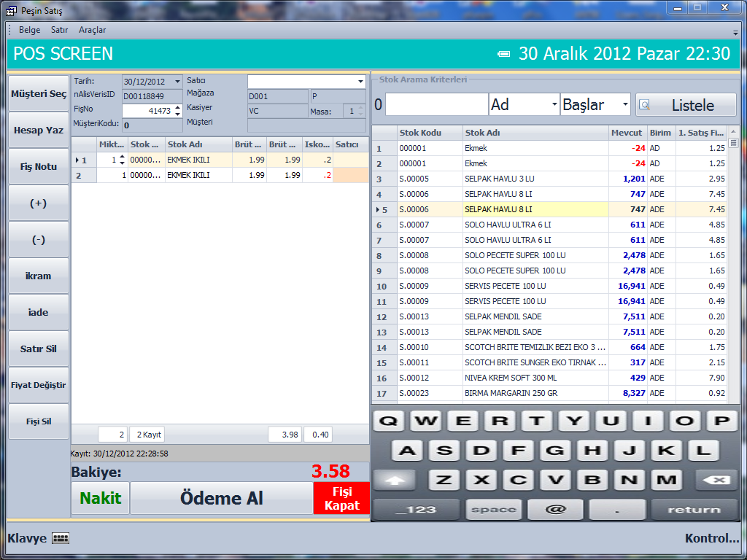This screenshot has height=560, width=747.
Task: Click the small printer icon beside the date
Action: tap(504, 54)
